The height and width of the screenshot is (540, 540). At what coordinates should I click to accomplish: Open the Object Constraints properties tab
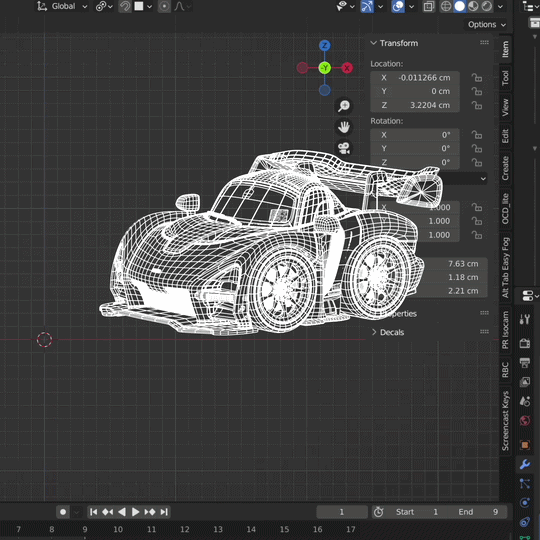(x=525, y=522)
